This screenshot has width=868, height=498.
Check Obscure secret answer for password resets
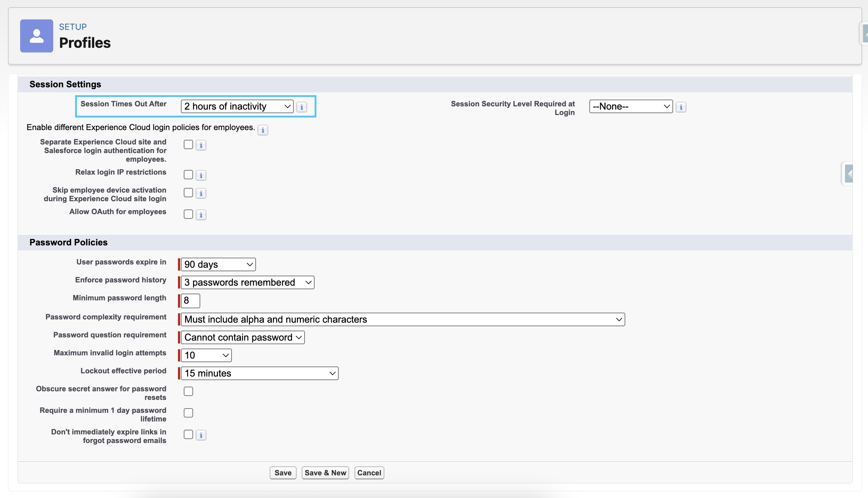pos(188,391)
